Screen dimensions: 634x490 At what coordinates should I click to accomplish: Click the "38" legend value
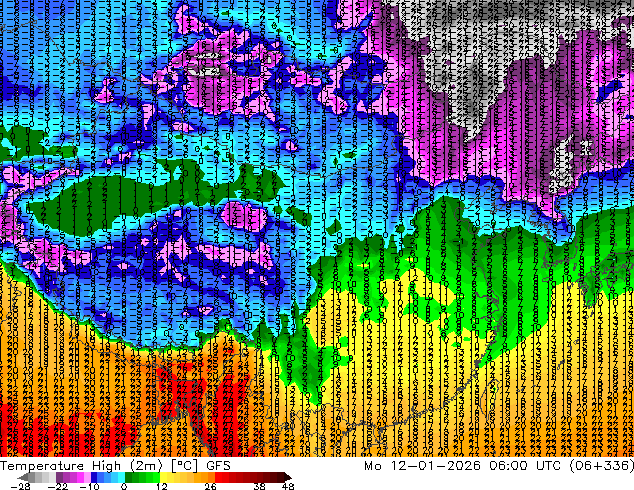tap(260, 486)
